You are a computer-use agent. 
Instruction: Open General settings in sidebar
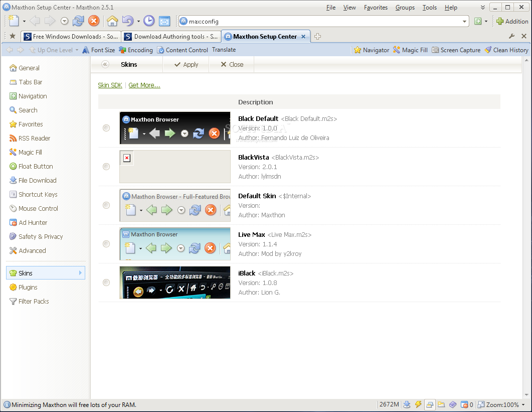coord(25,68)
